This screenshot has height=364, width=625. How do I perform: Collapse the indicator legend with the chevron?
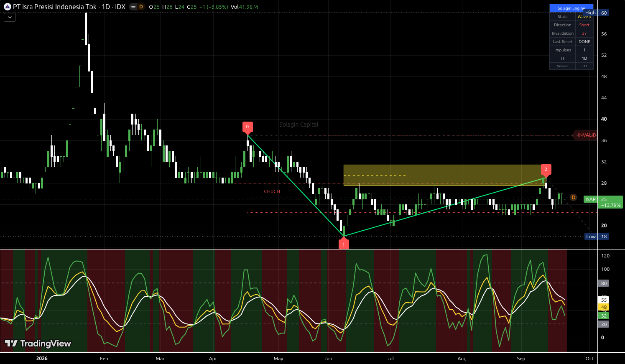pyautogui.click(x=10, y=18)
